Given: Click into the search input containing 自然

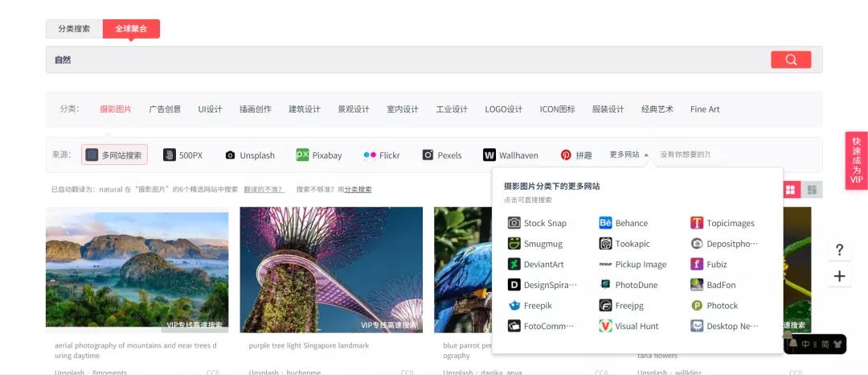Looking at the screenshot, I should [x=402, y=60].
